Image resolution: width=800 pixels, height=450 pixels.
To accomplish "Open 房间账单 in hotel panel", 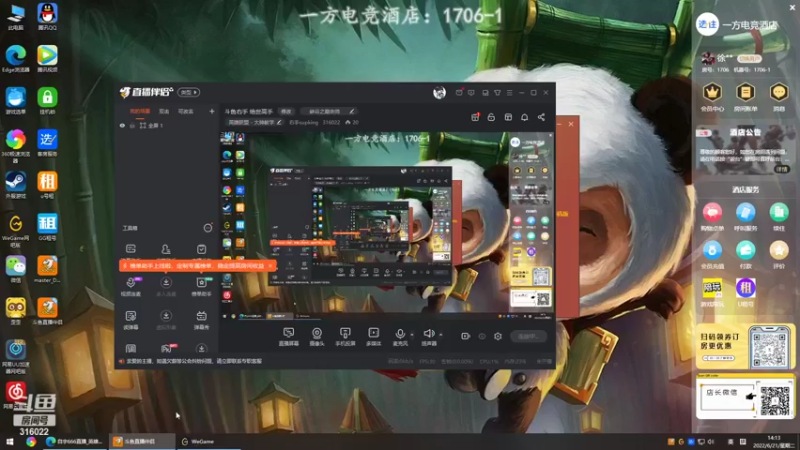I will pos(745,97).
